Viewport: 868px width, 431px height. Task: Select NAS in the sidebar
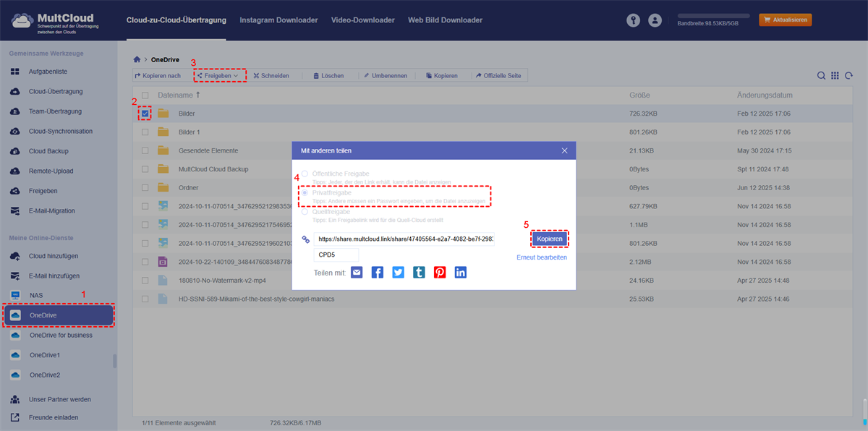tap(36, 296)
